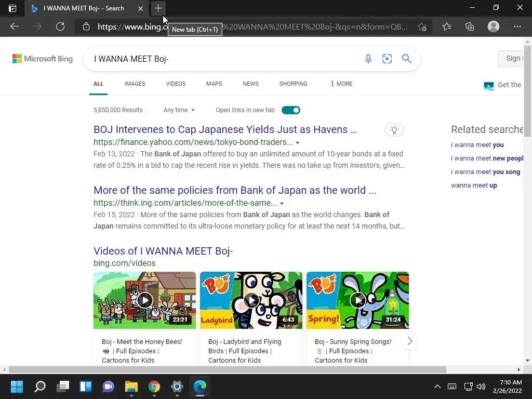532x399 pixels.
Task: Open File Explorer from the taskbar
Action: [131, 387]
